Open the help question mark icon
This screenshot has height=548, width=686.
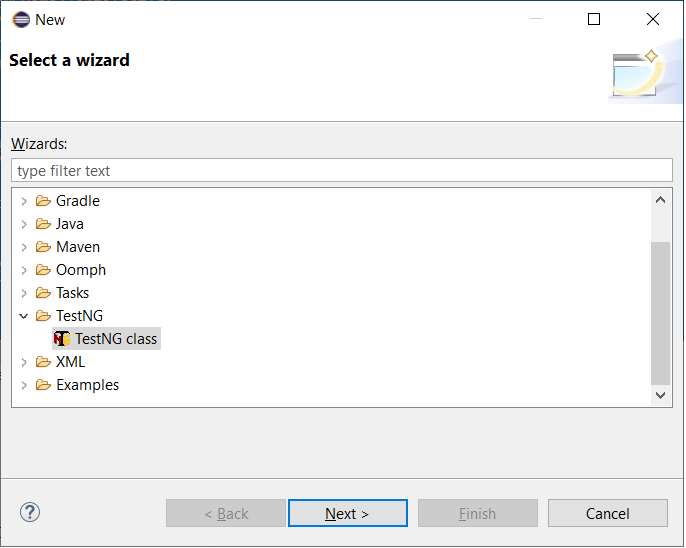point(30,513)
